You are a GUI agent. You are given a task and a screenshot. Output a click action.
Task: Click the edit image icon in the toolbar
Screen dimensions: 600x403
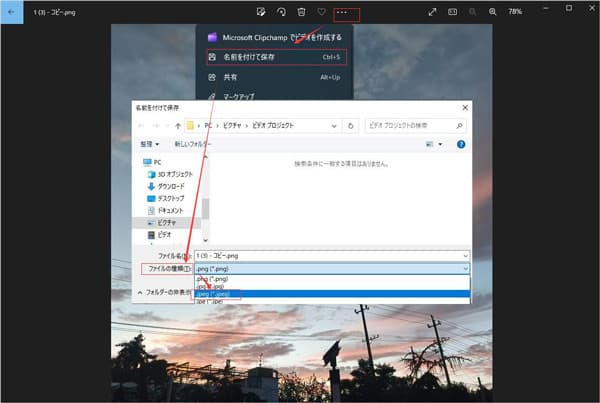click(260, 11)
